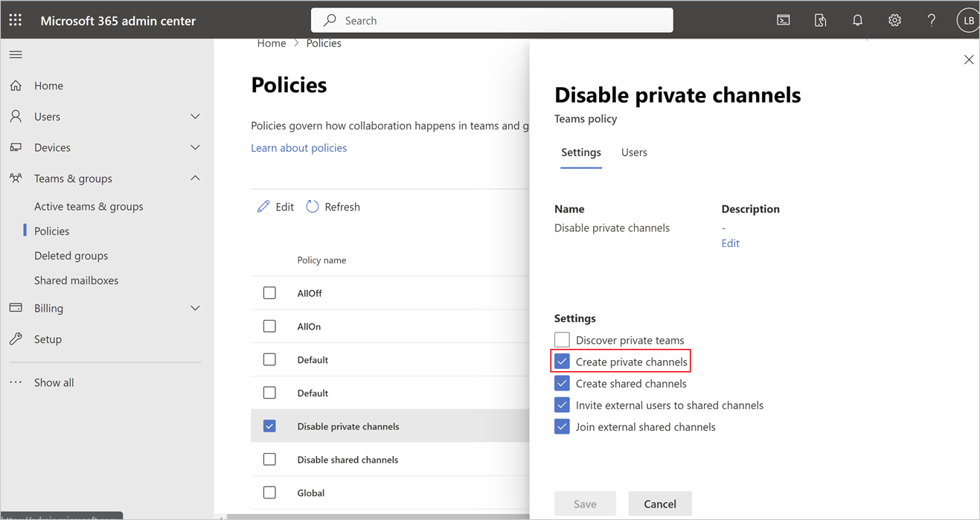Viewport: 980px width, 520px height.
Task: Go to Home in the sidebar
Action: [48, 86]
